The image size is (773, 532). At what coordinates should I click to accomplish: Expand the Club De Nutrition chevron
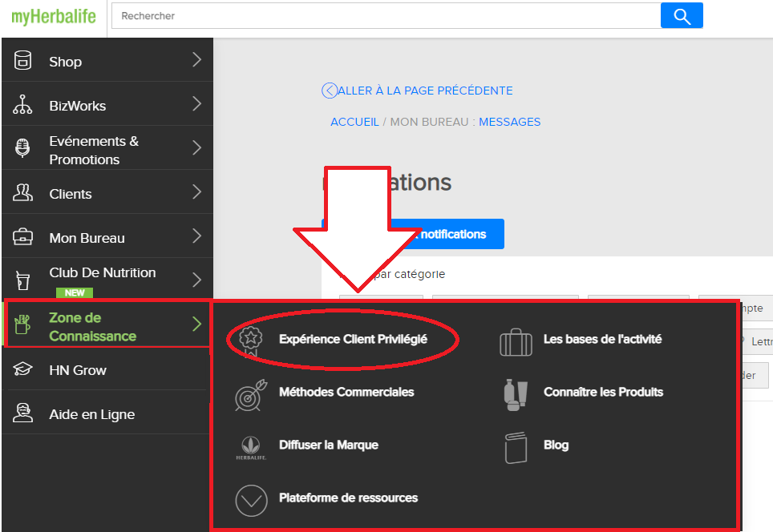pos(196,280)
